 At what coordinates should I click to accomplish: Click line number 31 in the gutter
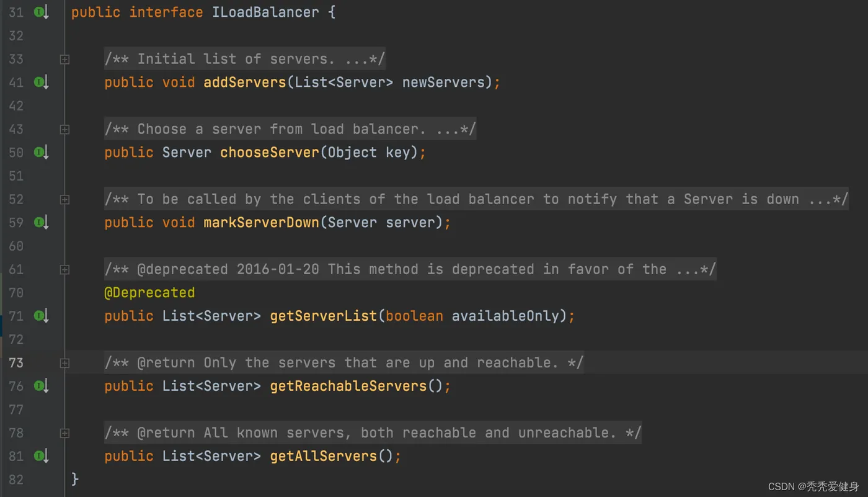16,12
